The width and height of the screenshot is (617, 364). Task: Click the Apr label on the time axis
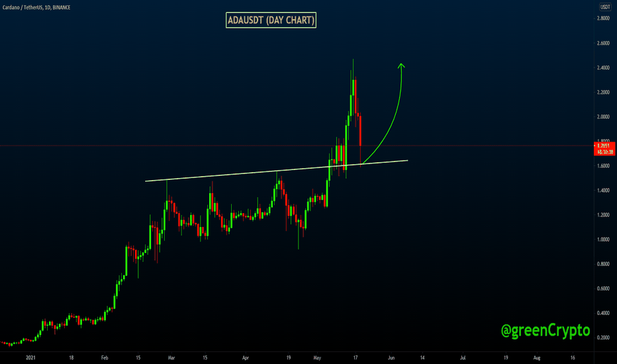pos(246,357)
